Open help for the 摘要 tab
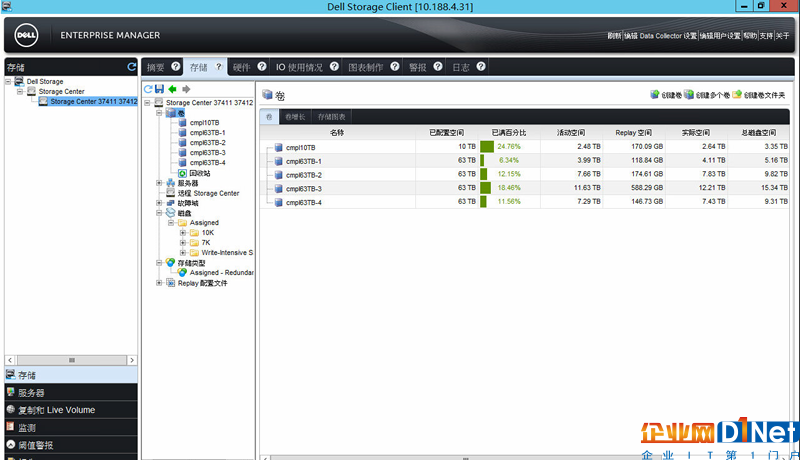 pyautogui.click(x=176, y=66)
